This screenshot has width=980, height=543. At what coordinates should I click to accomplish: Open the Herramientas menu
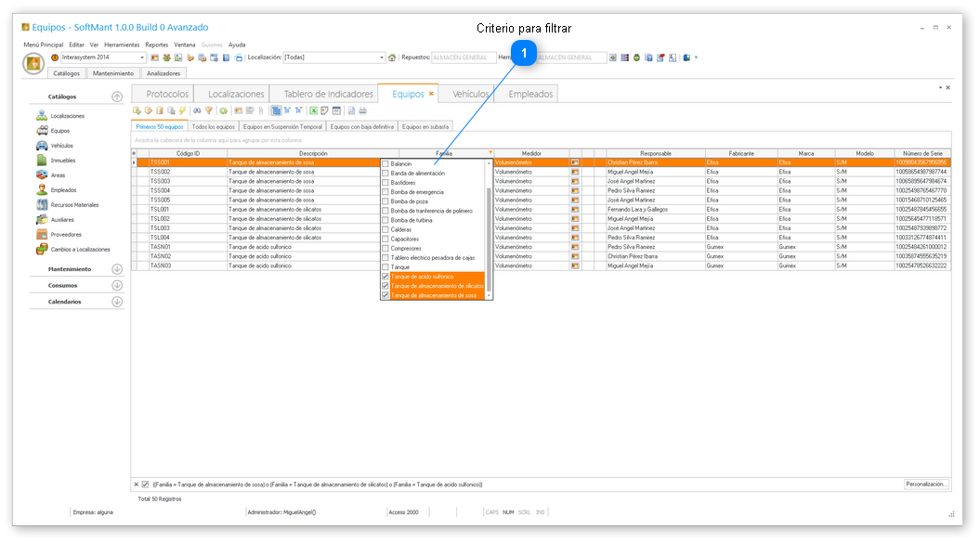pyautogui.click(x=122, y=45)
